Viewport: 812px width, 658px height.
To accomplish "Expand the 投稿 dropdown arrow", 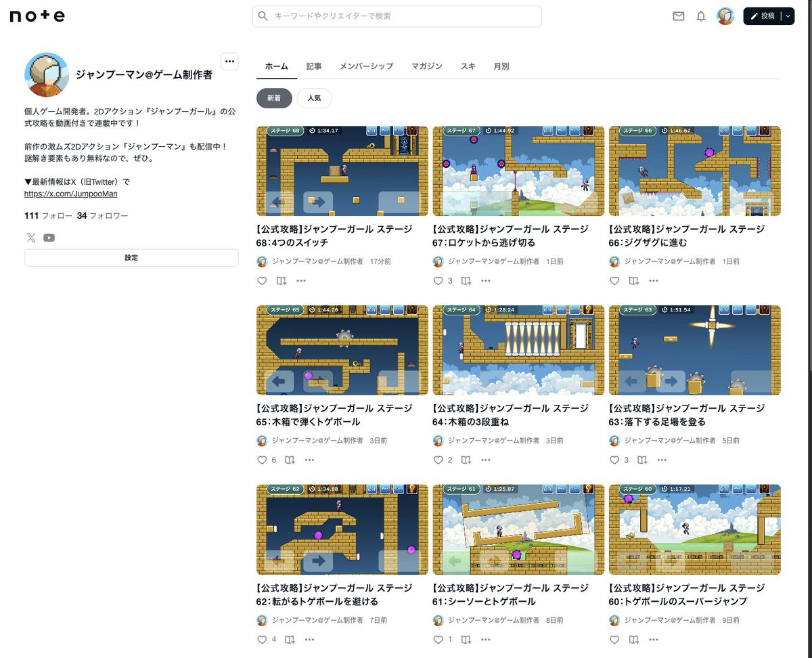I will pyautogui.click(x=788, y=16).
